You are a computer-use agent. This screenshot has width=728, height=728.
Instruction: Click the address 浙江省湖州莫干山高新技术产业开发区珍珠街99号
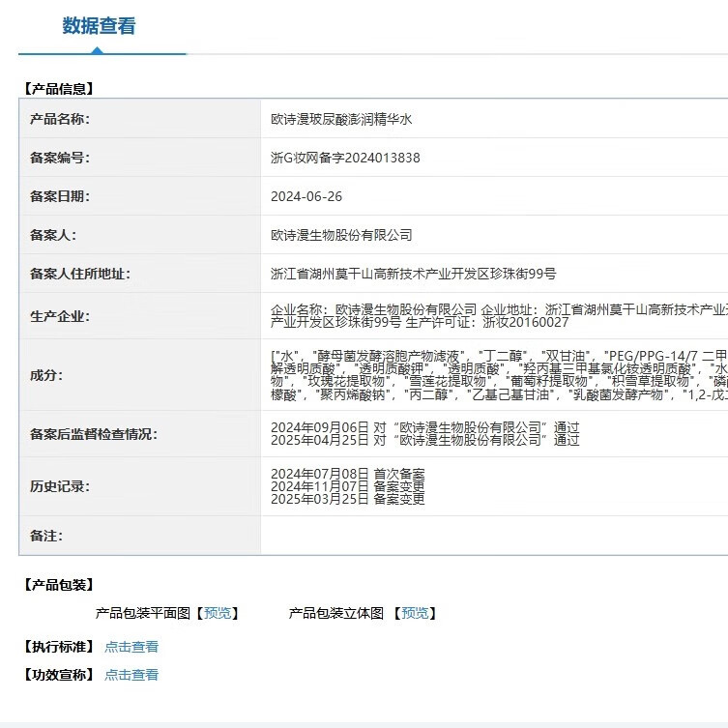[x=413, y=274]
